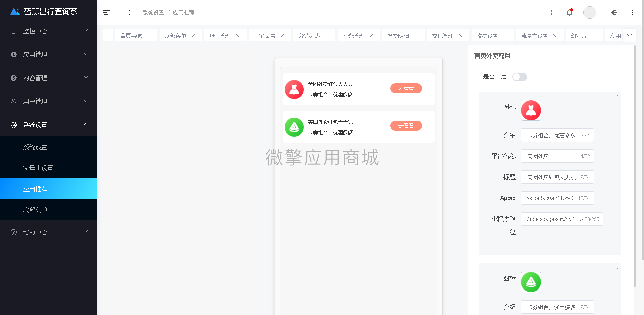Remove the second takeaway config card

point(616,268)
